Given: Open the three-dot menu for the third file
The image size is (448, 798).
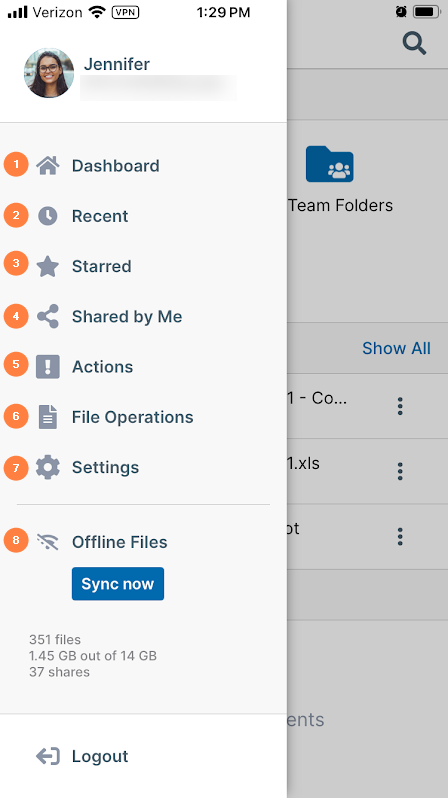Looking at the screenshot, I should [400, 536].
